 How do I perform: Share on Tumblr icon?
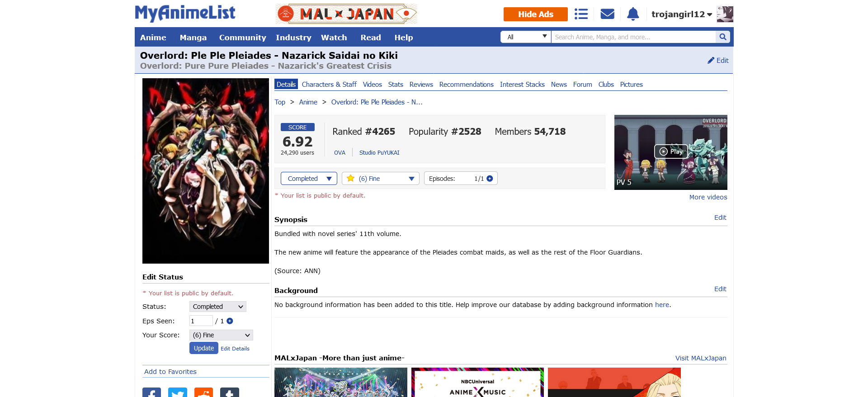230,392
